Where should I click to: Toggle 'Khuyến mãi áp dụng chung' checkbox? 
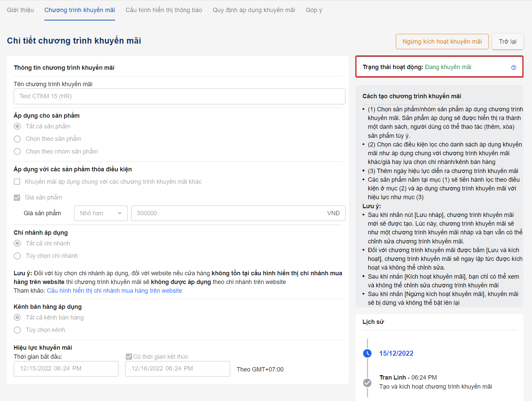[x=17, y=182]
